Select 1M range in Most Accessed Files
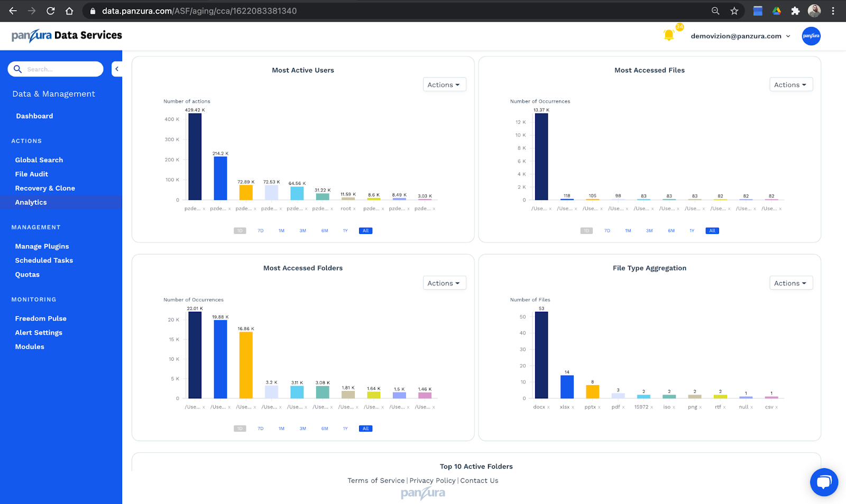Image resolution: width=846 pixels, height=504 pixels. click(628, 231)
